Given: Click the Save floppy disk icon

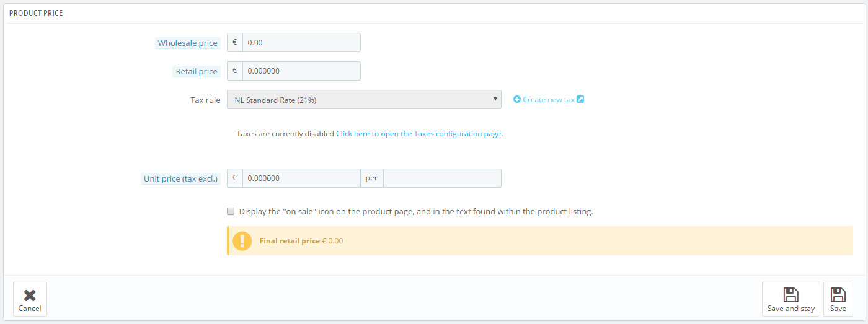Looking at the screenshot, I should tap(838, 295).
